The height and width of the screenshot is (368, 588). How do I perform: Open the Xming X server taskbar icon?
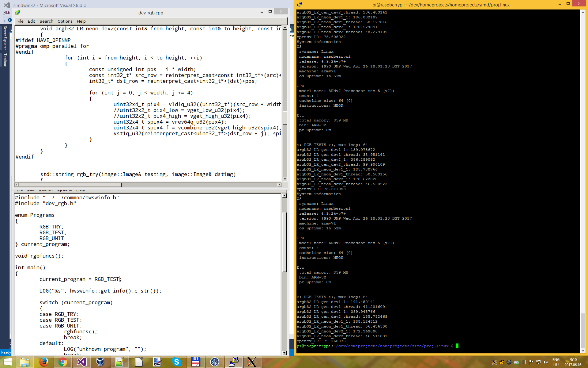tap(252, 362)
